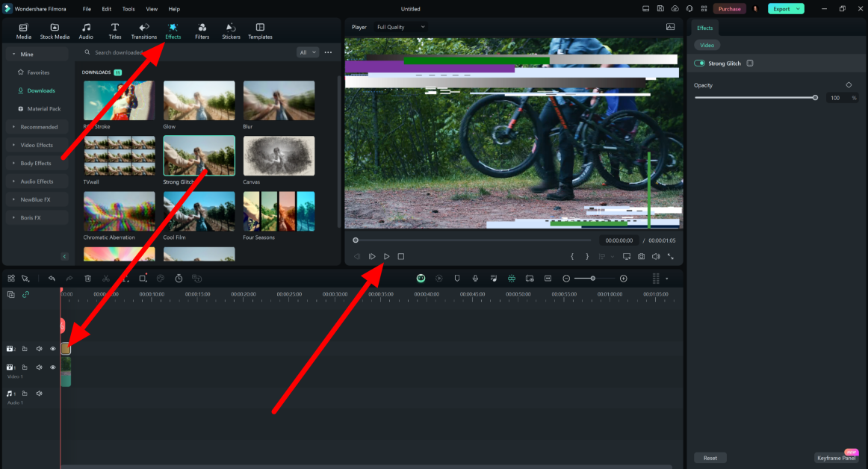Click the Split scissors tool in timeline toolbar
The image size is (868, 469).
[x=106, y=278]
